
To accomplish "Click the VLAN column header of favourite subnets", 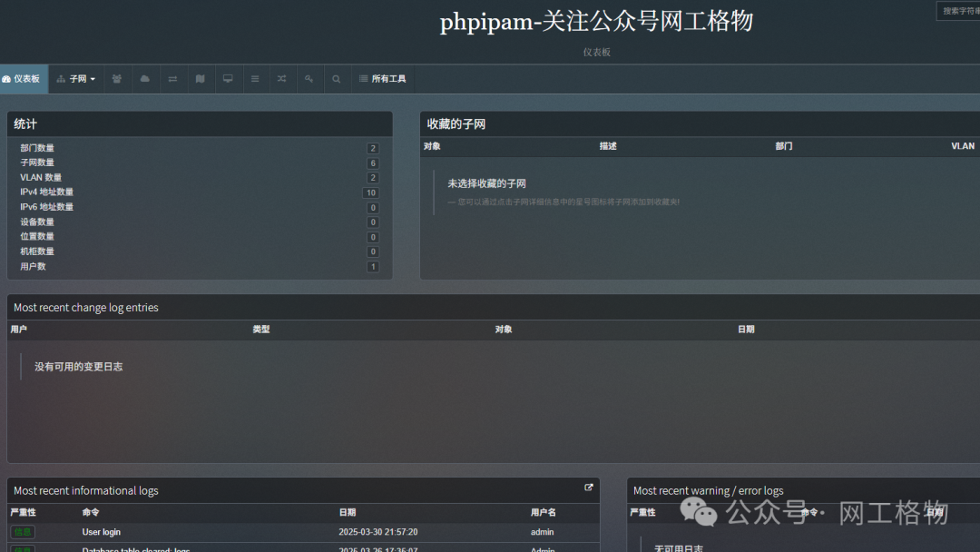I will tap(963, 146).
